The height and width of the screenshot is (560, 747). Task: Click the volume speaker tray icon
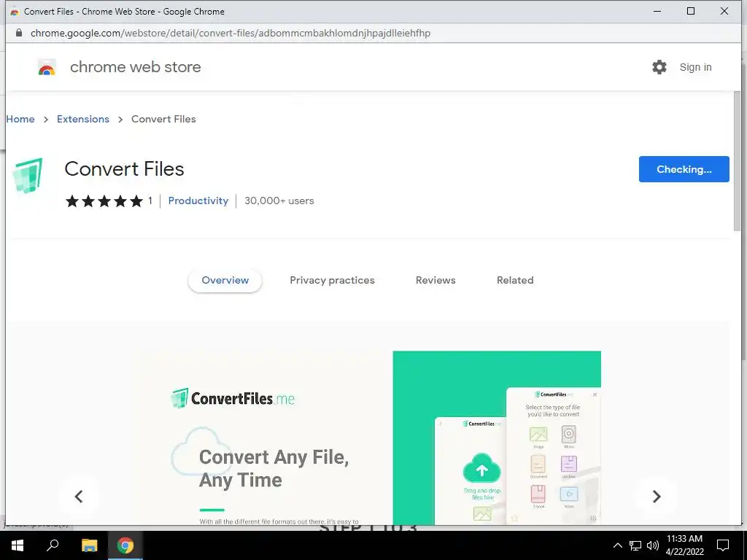653,545
